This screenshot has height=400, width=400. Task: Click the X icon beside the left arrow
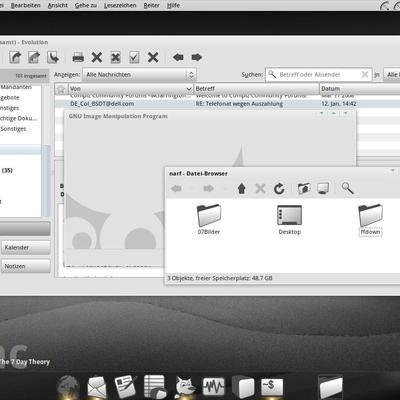pyautogui.click(x=153, y=58)
